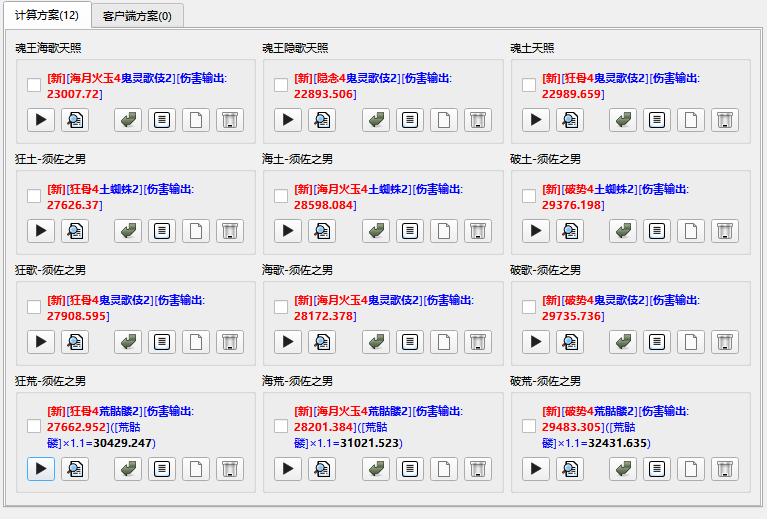The width and height of the screenshot is (767, 519).
Task: Tick the checkbox for 魂王隐歌天照 plan
Action: 281,85
